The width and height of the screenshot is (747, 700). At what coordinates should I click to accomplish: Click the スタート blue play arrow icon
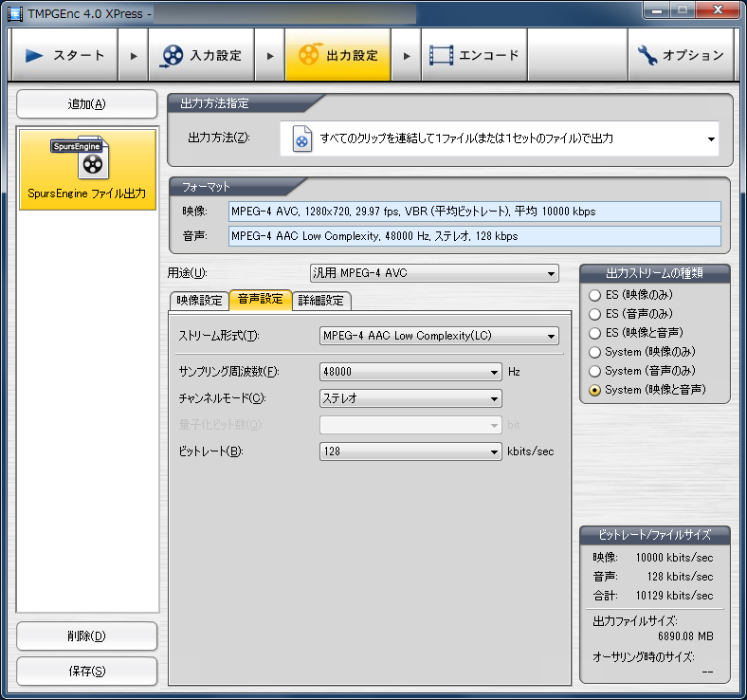(33, 56)
